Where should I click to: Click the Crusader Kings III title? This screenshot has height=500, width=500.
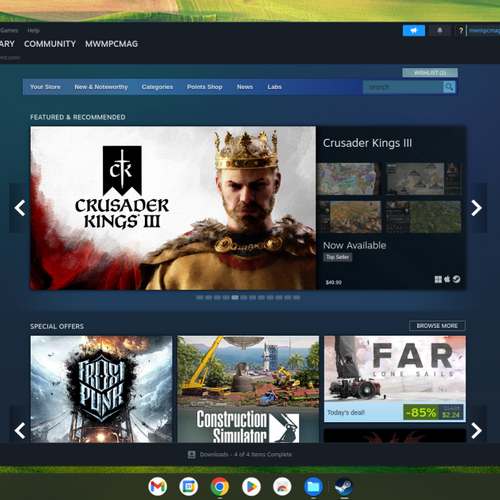click(x=367, y=143)
